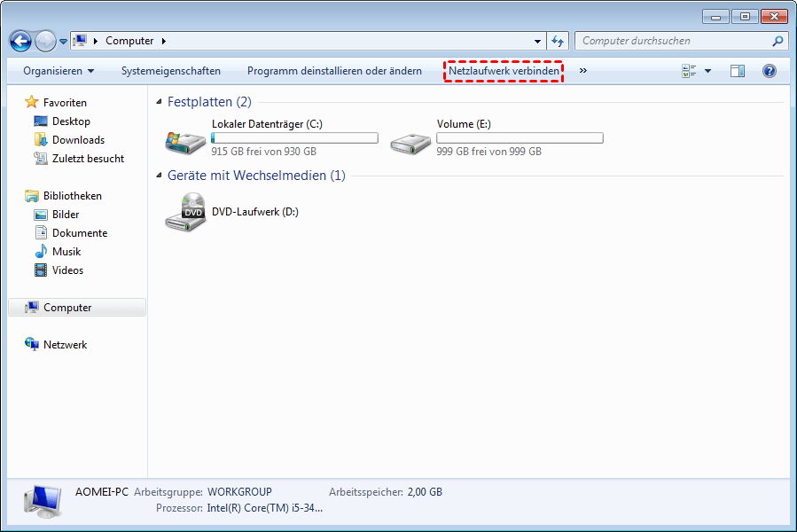Click the search magnifier icon

(777, 41)
